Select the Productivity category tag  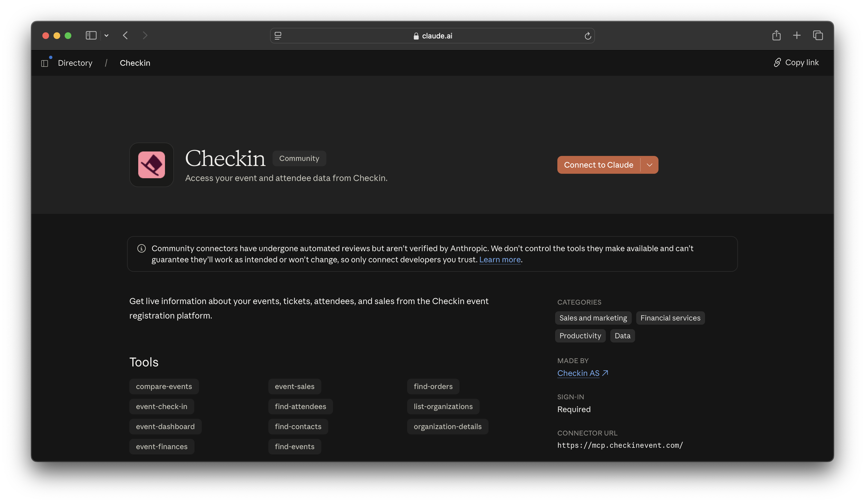tap(580, 336)
